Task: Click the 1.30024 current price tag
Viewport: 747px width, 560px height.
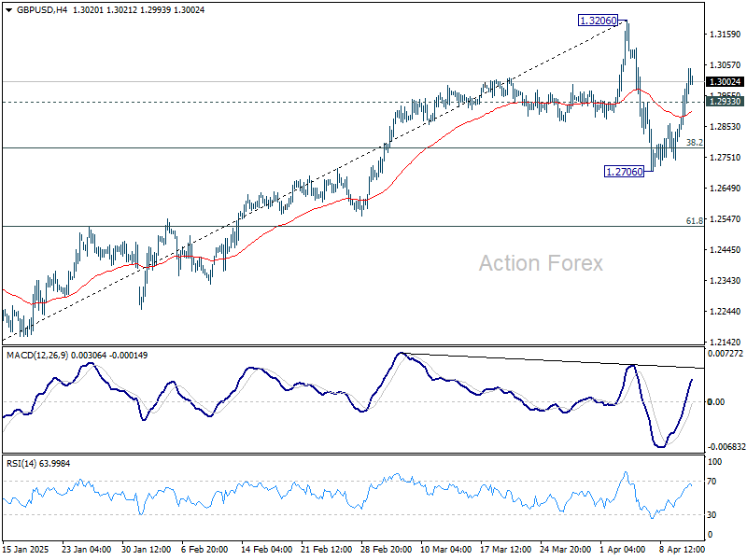Action: click(x=726, y=82)
